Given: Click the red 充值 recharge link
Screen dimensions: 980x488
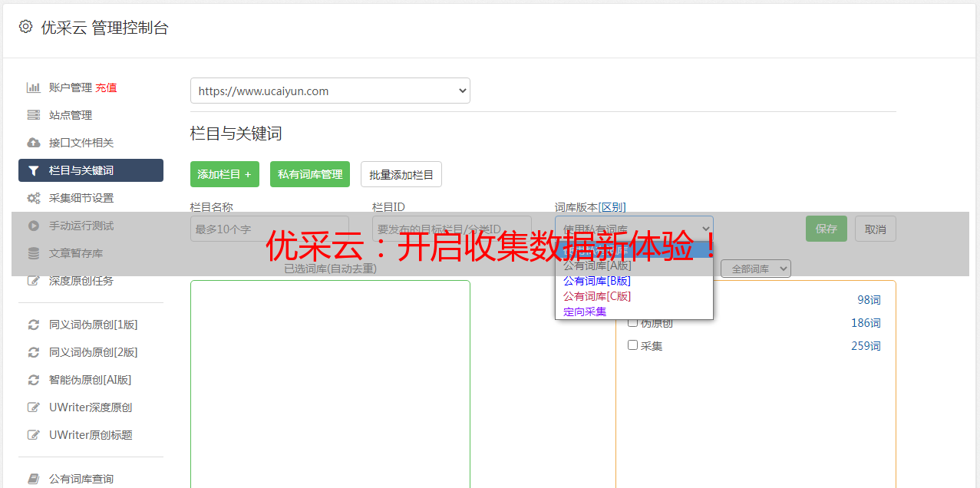Looking at the screenshot, I should coord(106,87).
